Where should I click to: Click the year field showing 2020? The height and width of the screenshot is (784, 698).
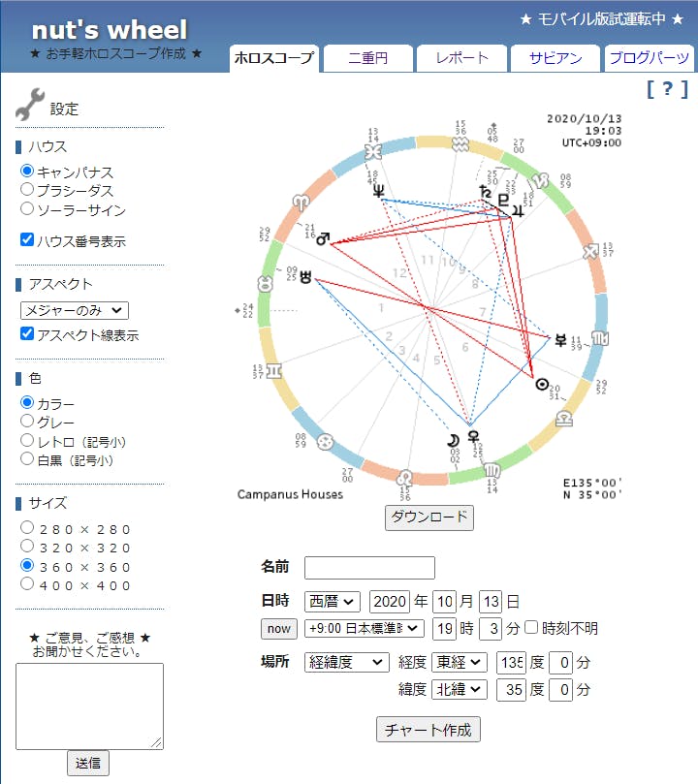tap(390, 601)
